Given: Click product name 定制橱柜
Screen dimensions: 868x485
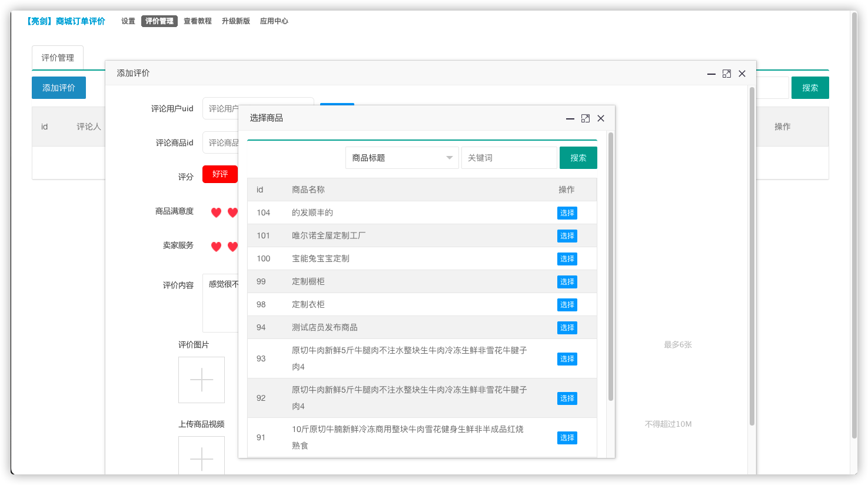Looking at the screenshot, I should (x=308, y=281).
